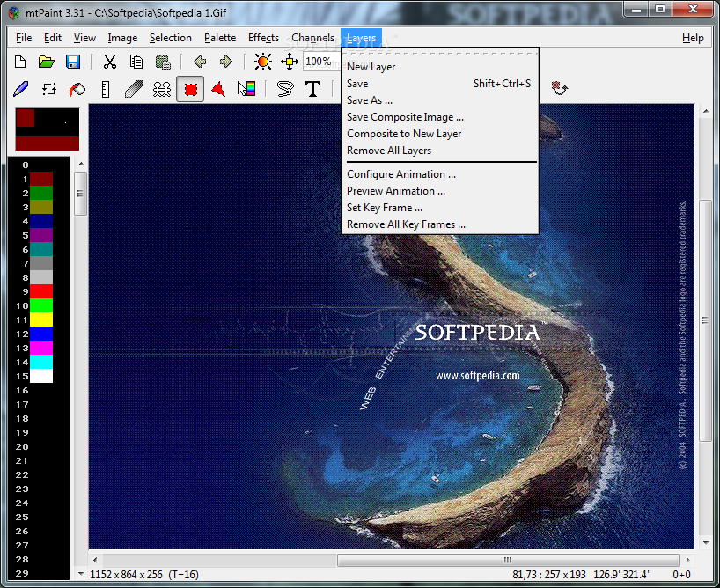Redo with the right arrow icon
Image resolution: width=720 pixels, height=588 pixels.
(225, 62)
